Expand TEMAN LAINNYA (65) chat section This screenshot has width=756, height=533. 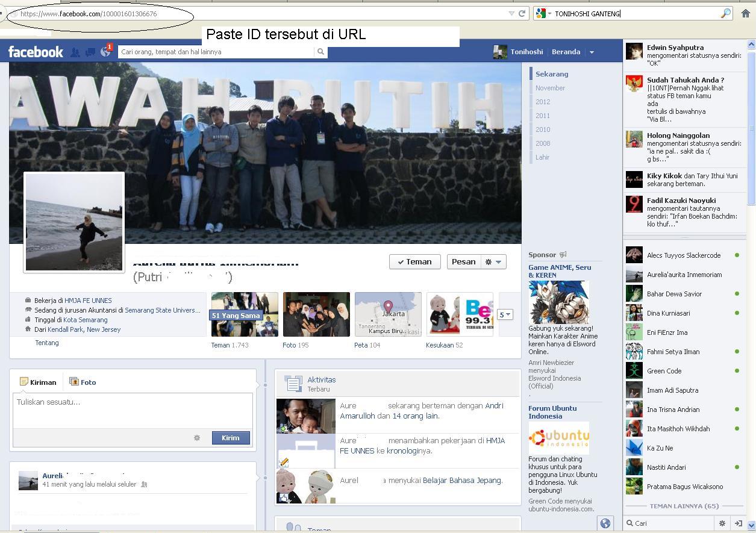click(684, 506)
